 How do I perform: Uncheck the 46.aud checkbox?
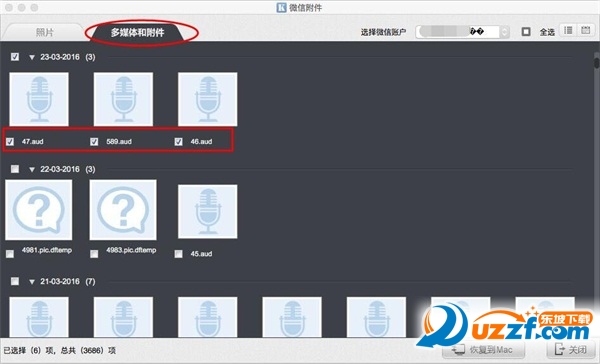click(178, 142)
